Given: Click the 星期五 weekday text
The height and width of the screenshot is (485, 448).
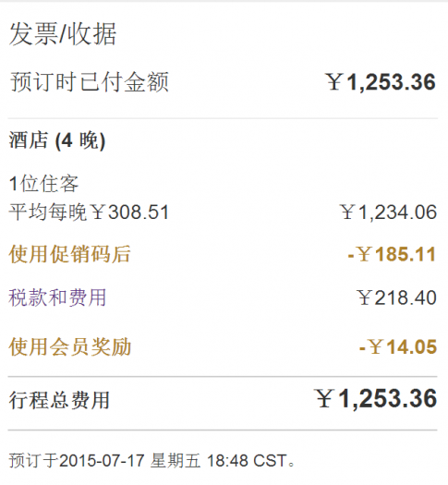Looking at the screenshot, I should click(176, 461).
